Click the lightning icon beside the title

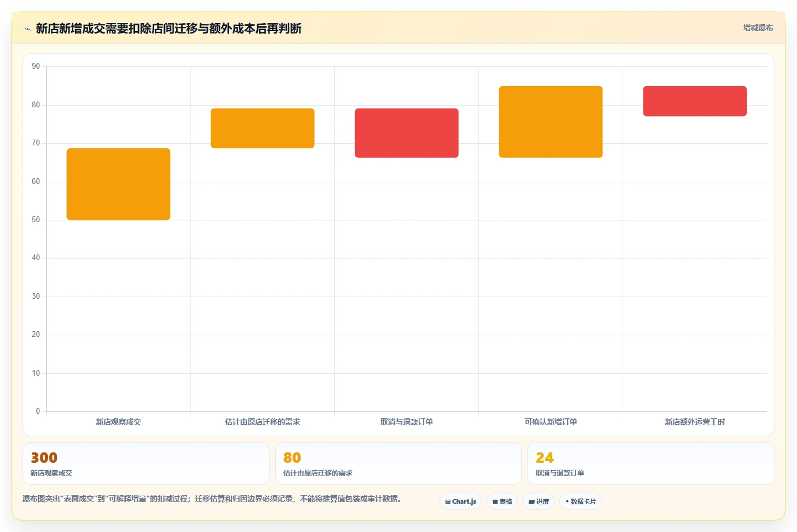(27, 29)
